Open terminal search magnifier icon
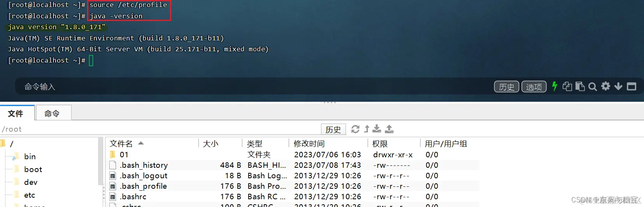This screenshot has width=644, height=207. tap(593, 87)
